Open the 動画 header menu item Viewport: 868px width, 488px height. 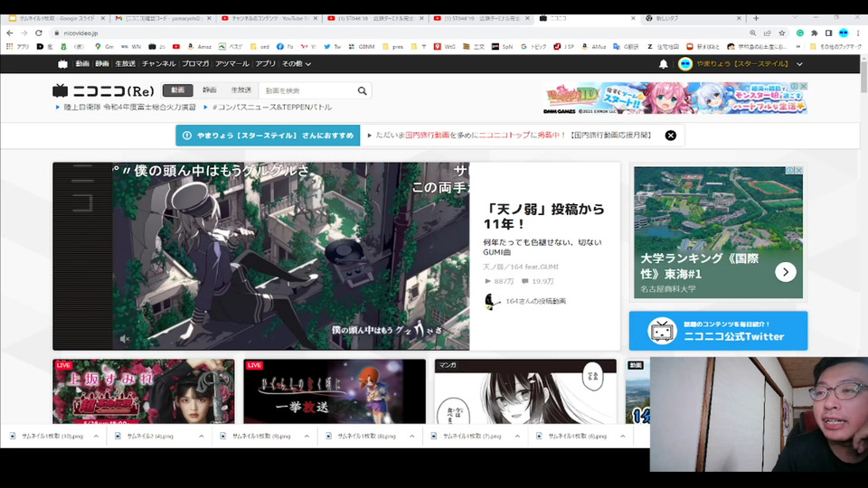pyautogui.click(x=82, y=64)
